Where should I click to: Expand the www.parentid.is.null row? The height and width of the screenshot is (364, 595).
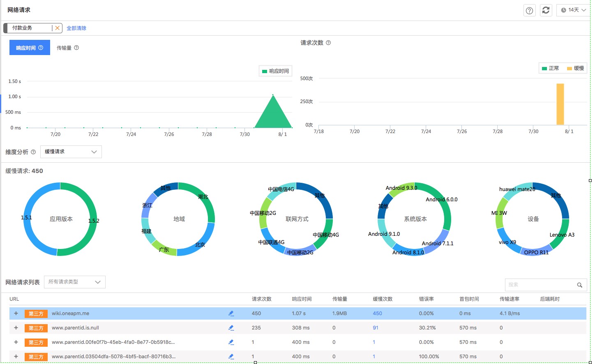16,328
